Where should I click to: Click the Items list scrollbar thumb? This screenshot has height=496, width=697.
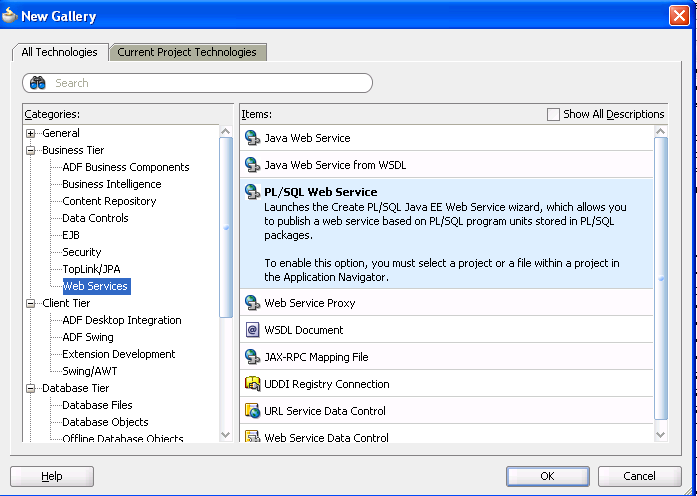(661, 278)
